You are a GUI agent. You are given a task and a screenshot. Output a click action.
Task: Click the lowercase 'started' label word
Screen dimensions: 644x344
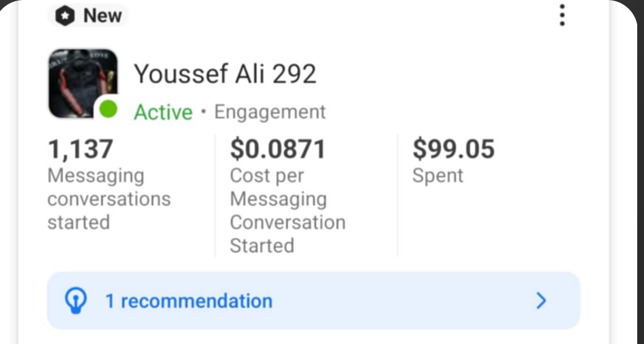[78, 222]
